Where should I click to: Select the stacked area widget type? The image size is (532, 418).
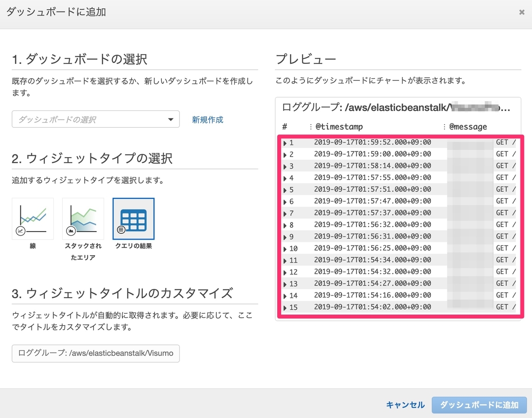point(83,219)
